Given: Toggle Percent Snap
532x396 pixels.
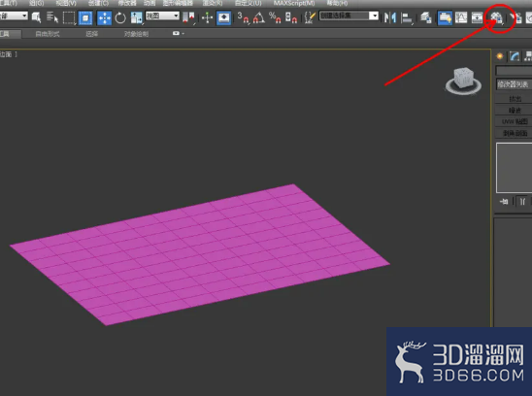Looking at the screenshot, I should click(275, 17).
